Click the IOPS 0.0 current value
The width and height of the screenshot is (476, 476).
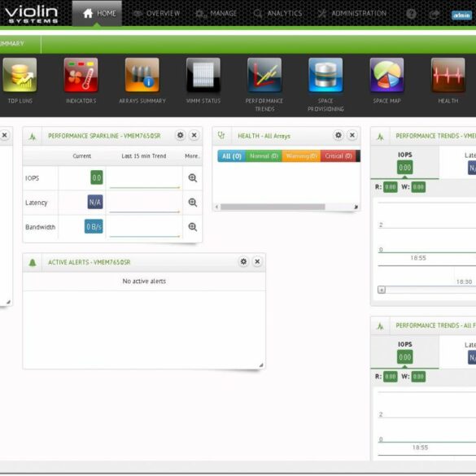[x=97, y=177]
